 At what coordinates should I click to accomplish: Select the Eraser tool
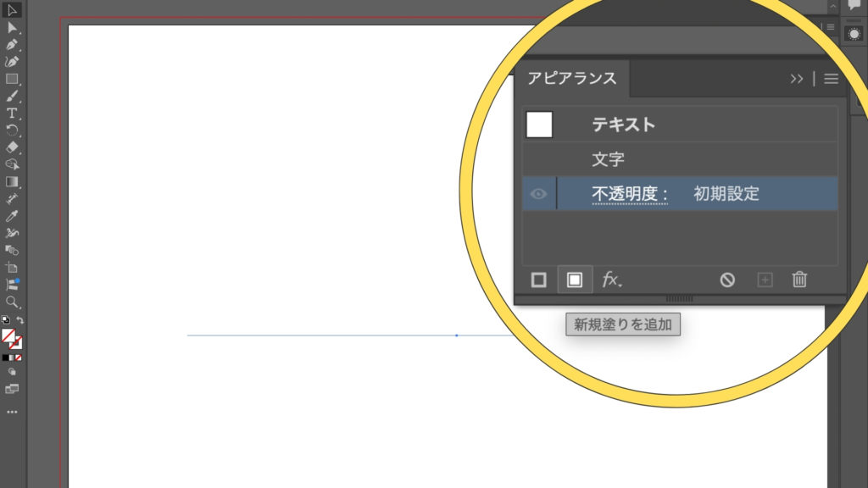(12, 147)
